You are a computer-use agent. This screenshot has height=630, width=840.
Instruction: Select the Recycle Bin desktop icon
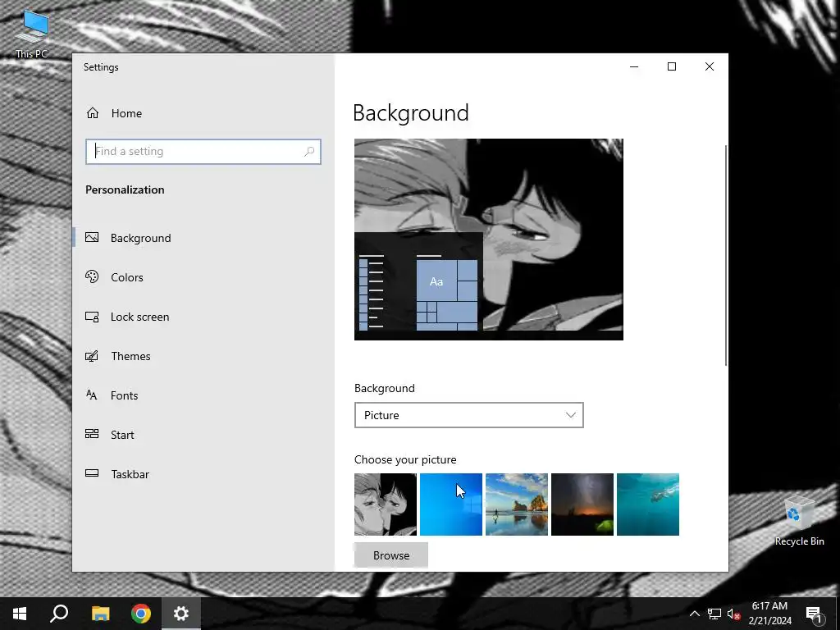point(799,522)
